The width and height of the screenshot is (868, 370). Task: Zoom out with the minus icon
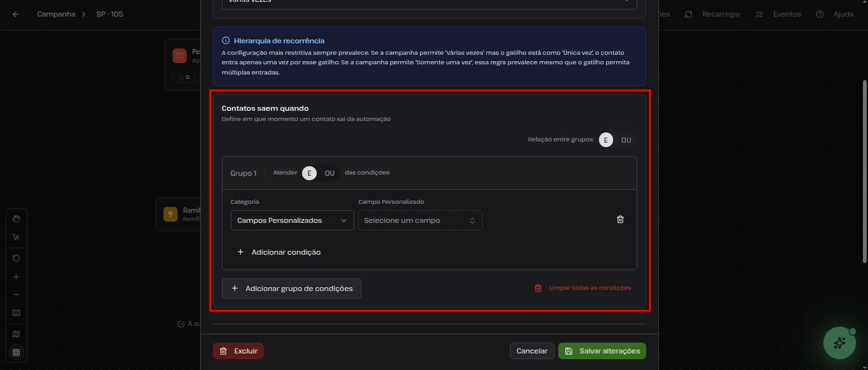pyautogui.click(x=17, y=294)
